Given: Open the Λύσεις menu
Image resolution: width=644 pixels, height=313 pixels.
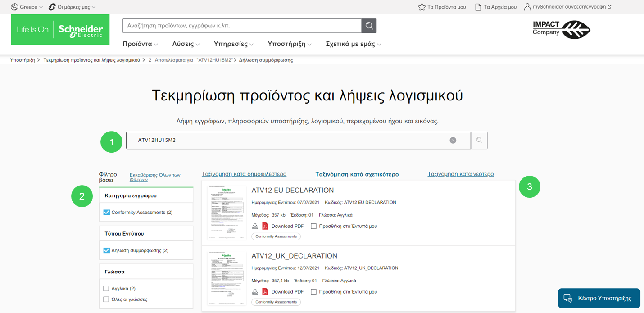Looking at the screenshot, I should click(186, 44).
